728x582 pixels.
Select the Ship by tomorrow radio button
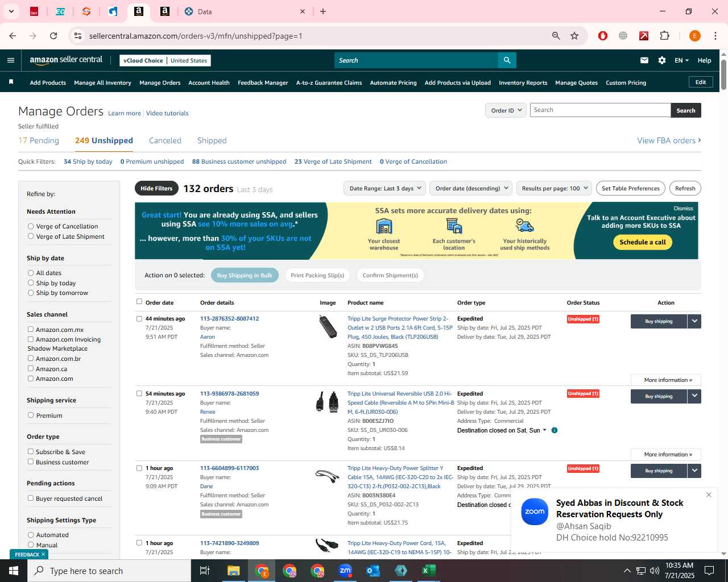31,293
